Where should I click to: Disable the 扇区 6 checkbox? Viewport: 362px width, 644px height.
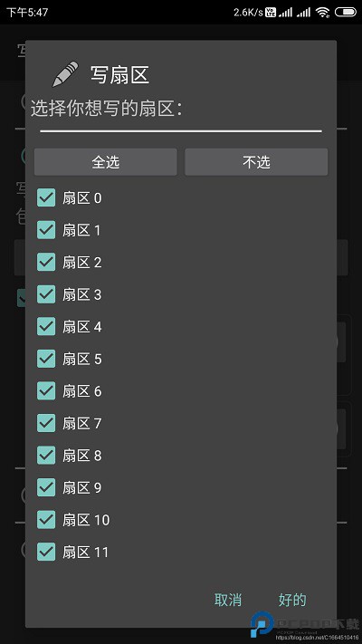pyautogui.click(x=46, y=390)
